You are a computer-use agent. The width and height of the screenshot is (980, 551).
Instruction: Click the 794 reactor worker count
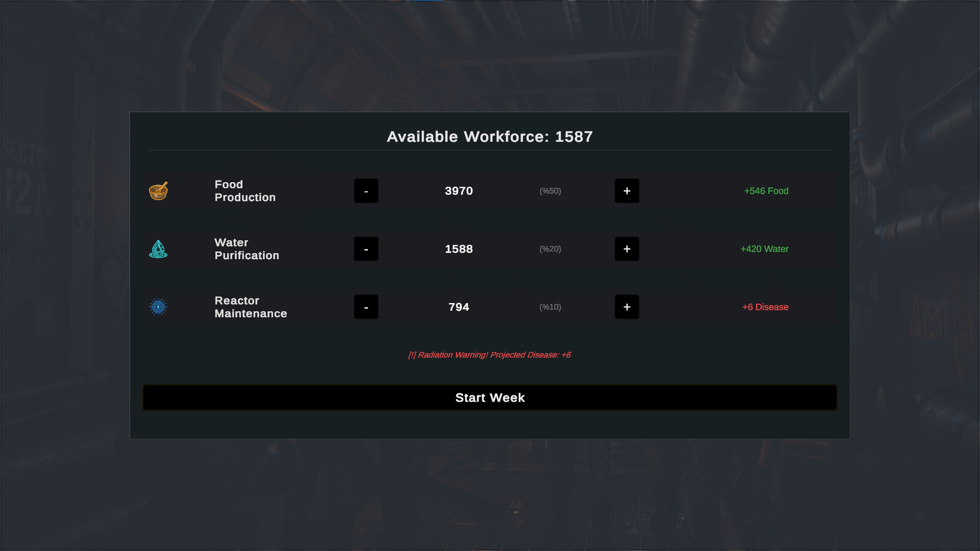(x=459, y=307)
